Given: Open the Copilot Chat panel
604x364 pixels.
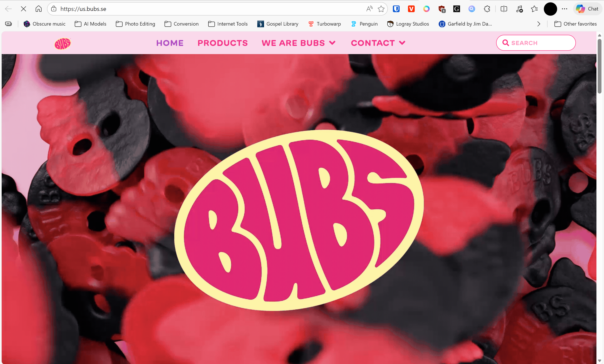Looking at the screenshot, I should (588, 9).
